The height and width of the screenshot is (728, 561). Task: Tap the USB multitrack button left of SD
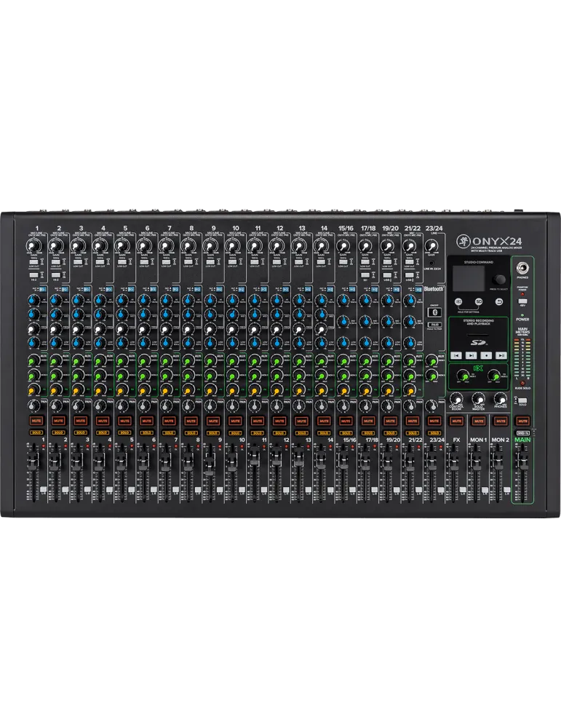[x=459, y=301]
